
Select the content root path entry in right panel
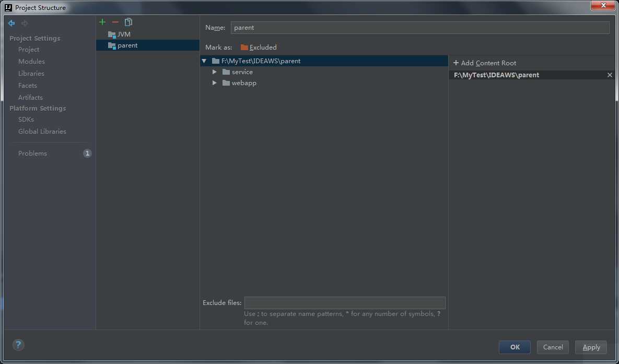(532, 75)
